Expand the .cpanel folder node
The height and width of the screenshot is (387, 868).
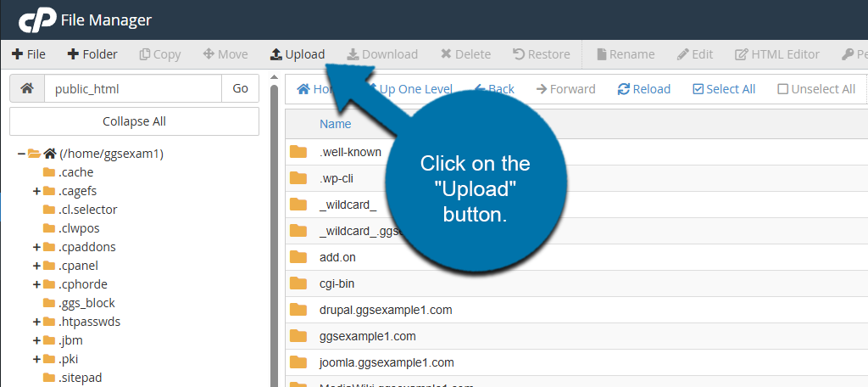click(36, 266)
